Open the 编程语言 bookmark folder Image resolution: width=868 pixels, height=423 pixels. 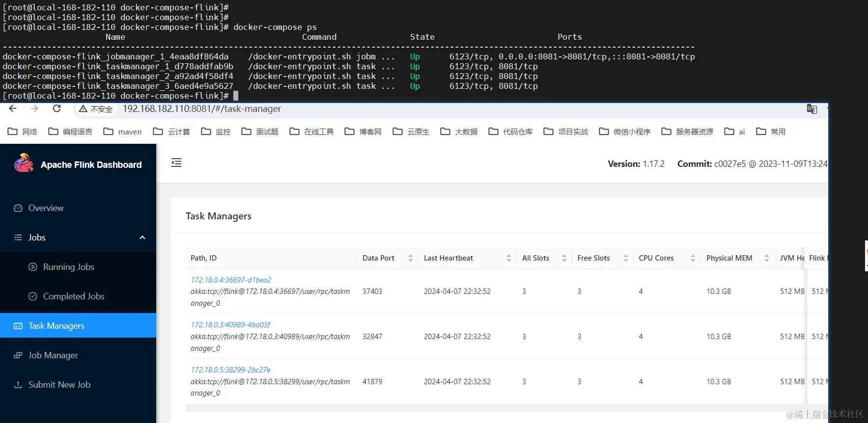(70, 132)
